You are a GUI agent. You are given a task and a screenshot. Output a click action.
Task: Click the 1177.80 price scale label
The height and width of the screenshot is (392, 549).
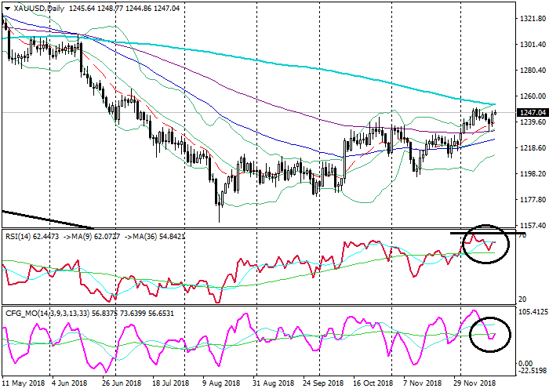point(531,199)
